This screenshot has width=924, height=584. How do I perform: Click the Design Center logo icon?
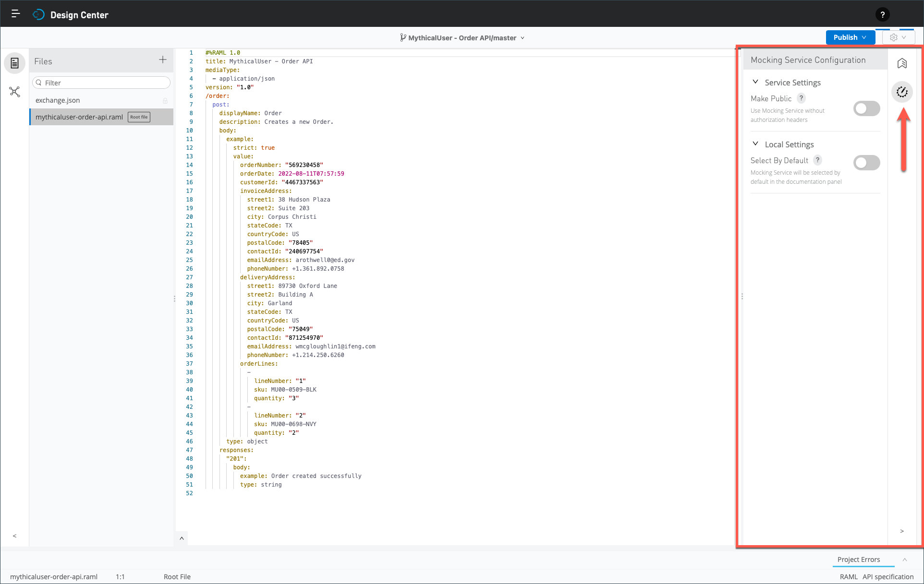[x=38, y=14]
